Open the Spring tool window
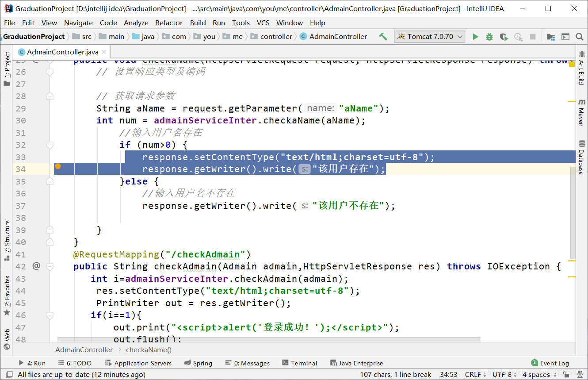588x380 pixels. [198, 363]
